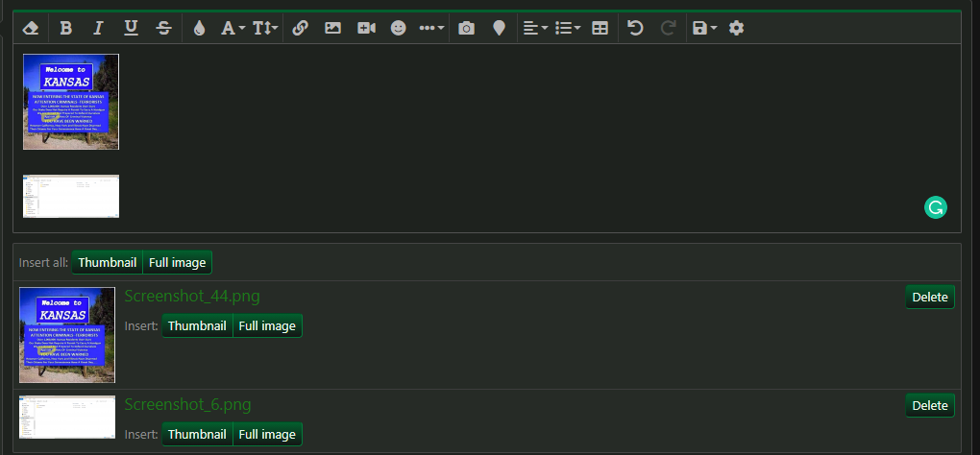Viewport: 980px width, 455px height.
Task: Click the camera media gallery icon
Action: coord(466,28)
